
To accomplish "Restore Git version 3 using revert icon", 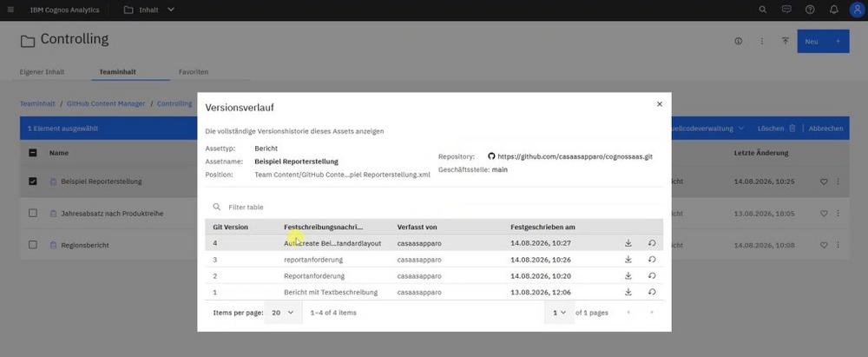I will click(652, 259).
